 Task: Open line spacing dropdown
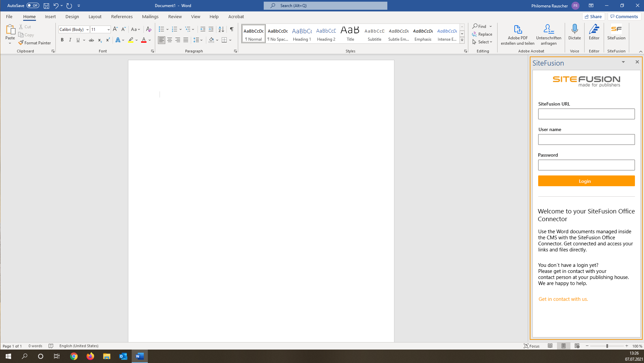pyautogui.click(x=198, y=40)
